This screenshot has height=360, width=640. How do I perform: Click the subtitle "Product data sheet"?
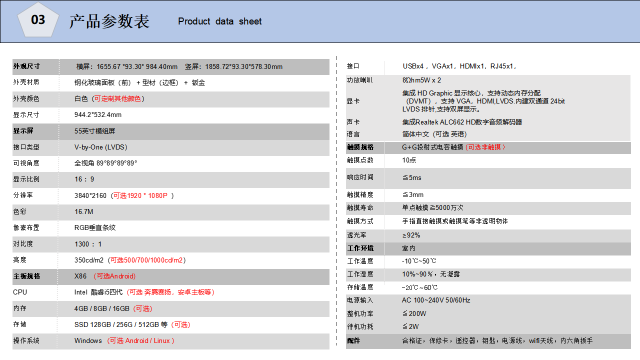coord(220,21)
